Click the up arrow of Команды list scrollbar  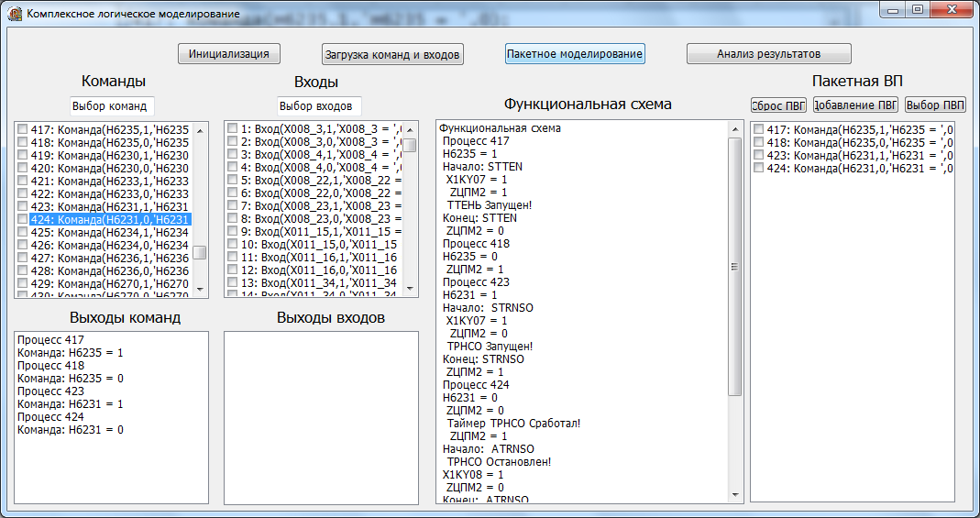point(200,130)
